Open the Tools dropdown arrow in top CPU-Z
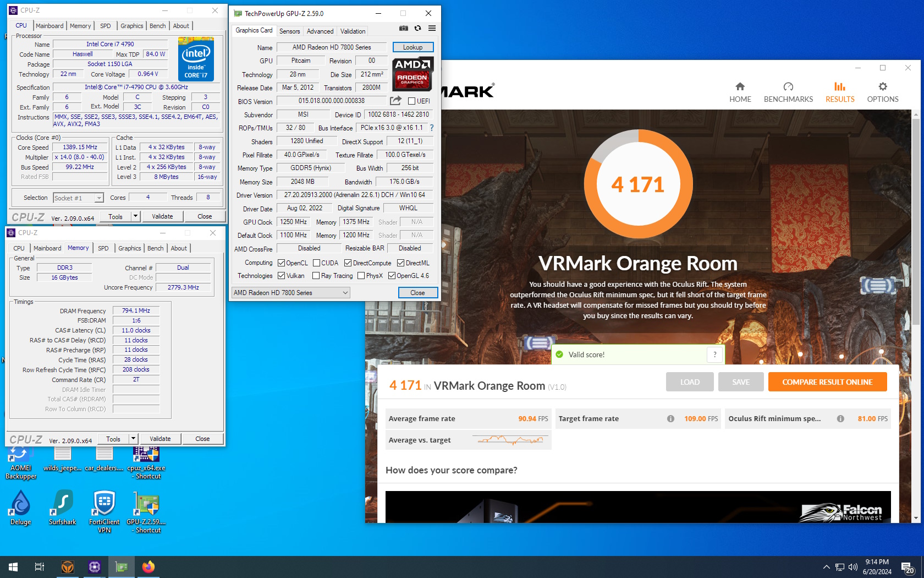This screenshot has height=578, width=924. tap(135, 216)
